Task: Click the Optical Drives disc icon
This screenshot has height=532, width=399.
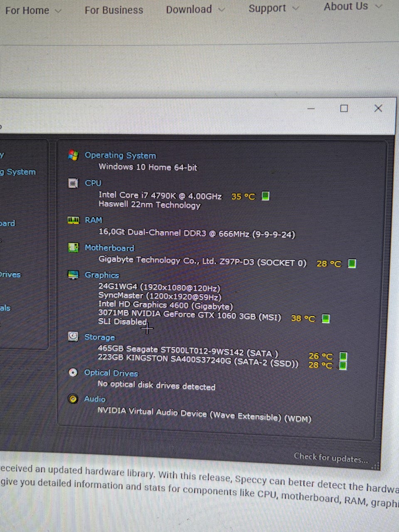Action: click(x=73, y=372)
